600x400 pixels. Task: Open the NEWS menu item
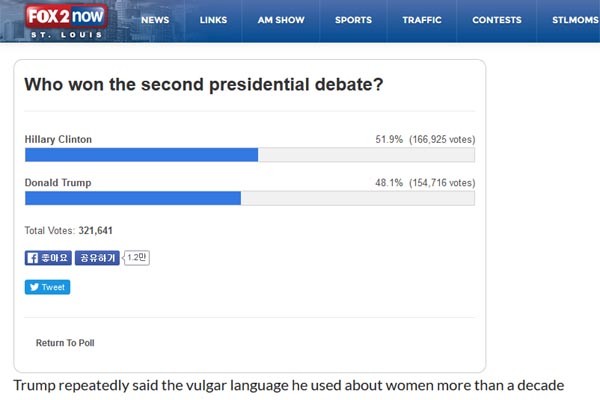[155, 20]
